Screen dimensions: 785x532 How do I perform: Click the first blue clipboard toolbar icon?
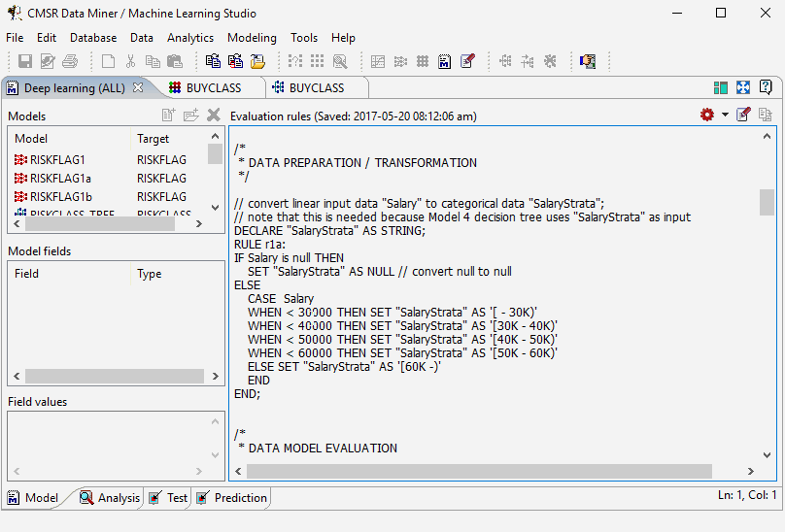click(214, 61)
